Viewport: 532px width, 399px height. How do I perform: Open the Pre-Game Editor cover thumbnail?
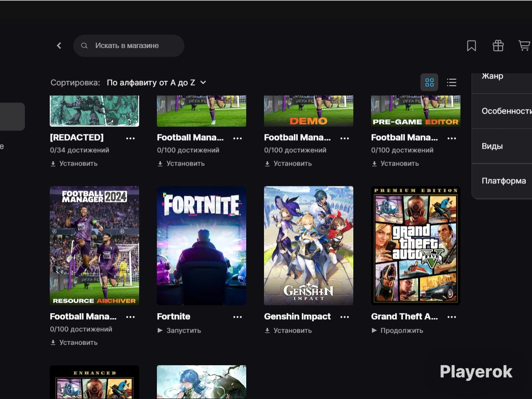(x=416, y=111)
